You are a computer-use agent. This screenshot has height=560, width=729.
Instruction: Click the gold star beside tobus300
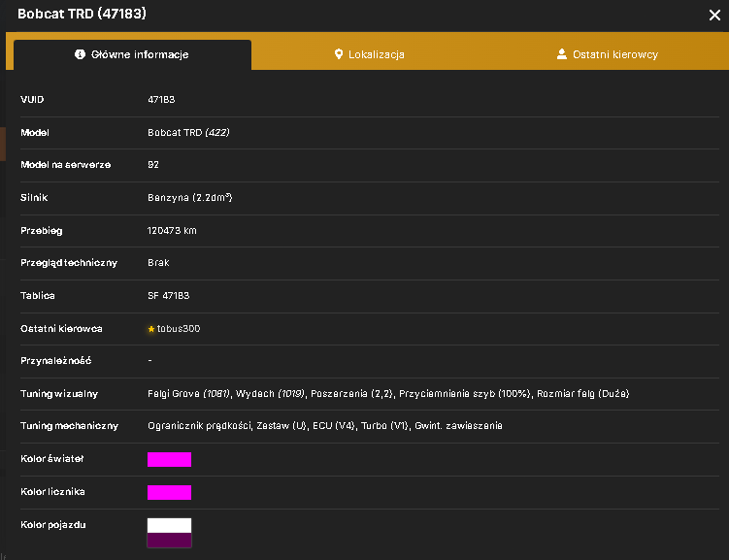pyautogui.click(x=151, y=329)
